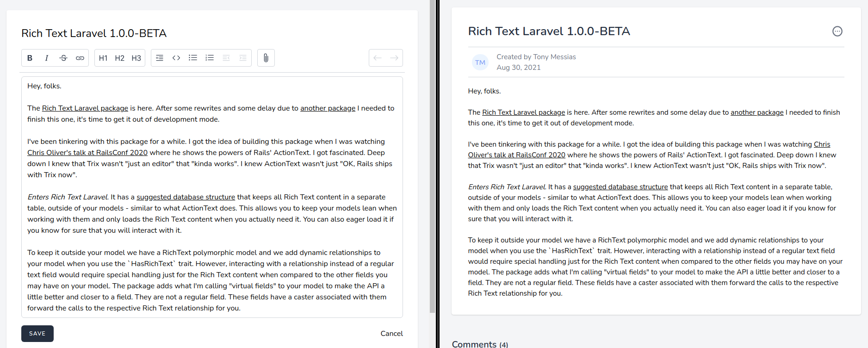Click the left pane vertical scrollbar
The image size is (868, 348).
(x=432, y=156)
